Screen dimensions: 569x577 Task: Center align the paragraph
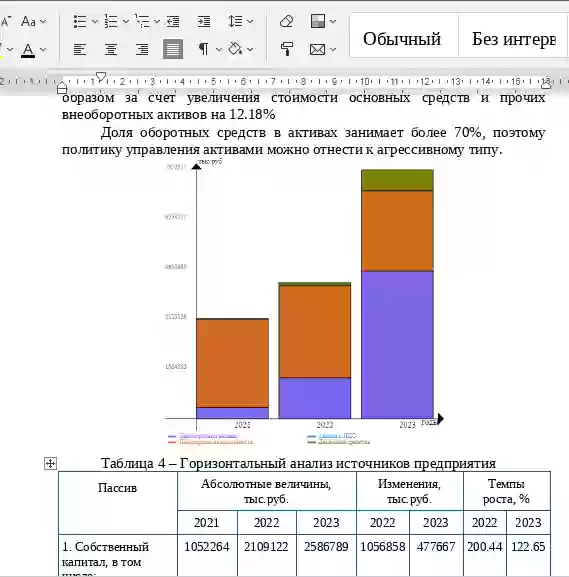[111, 49]
